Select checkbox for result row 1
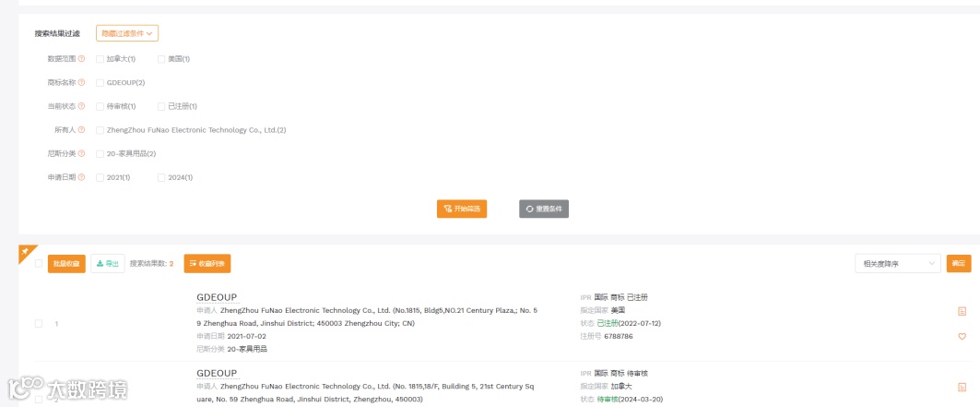Viewport: 980px width, 407px height. coord(39,323)
